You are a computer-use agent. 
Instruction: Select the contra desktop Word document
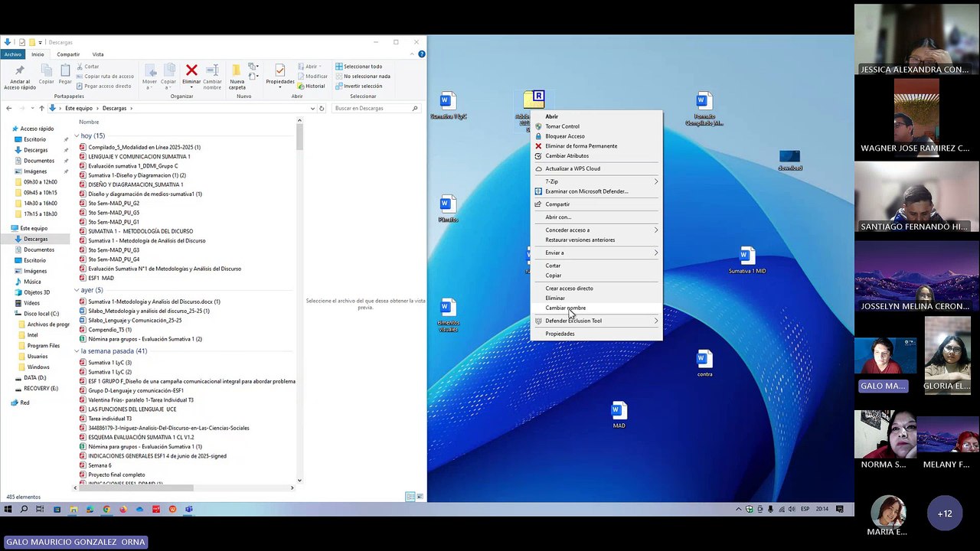[704, 364]
